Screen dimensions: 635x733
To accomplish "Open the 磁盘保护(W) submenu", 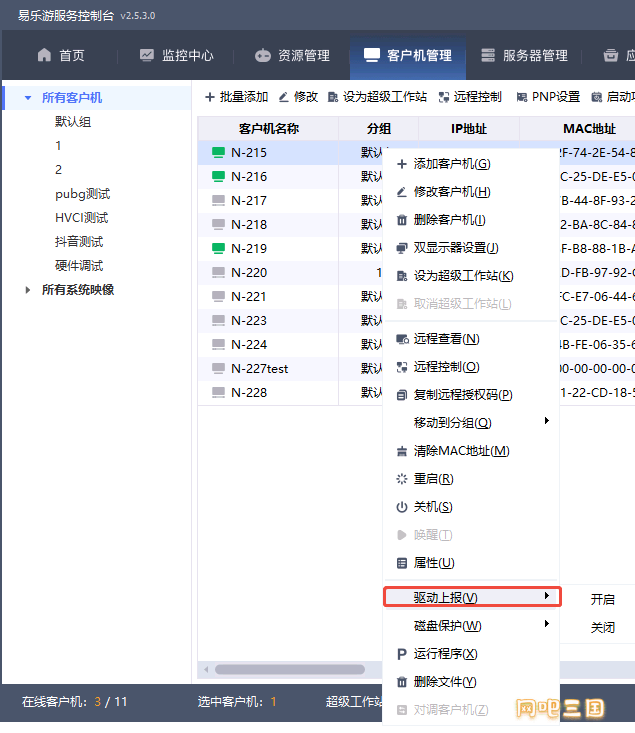I will 471,625.
